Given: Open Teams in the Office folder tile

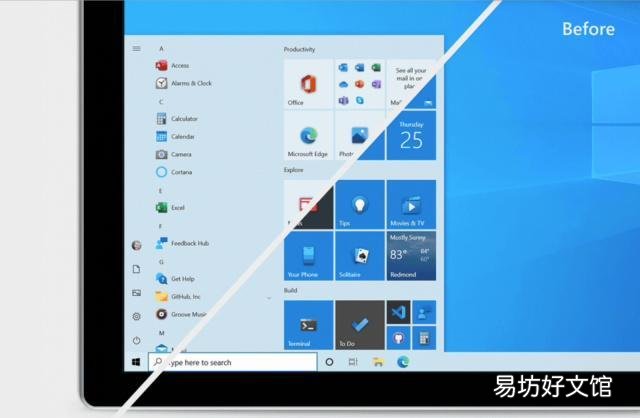Looking at the screenshot, I should coord(343,100).
